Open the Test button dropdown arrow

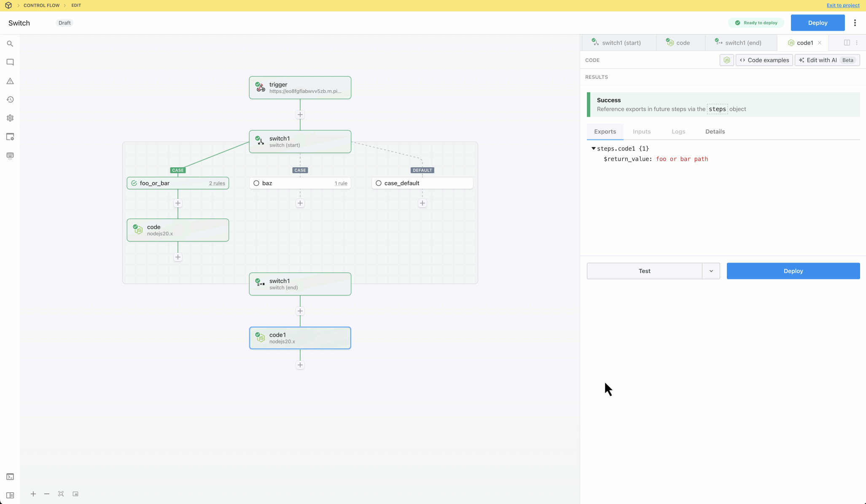tap(711, 271)
